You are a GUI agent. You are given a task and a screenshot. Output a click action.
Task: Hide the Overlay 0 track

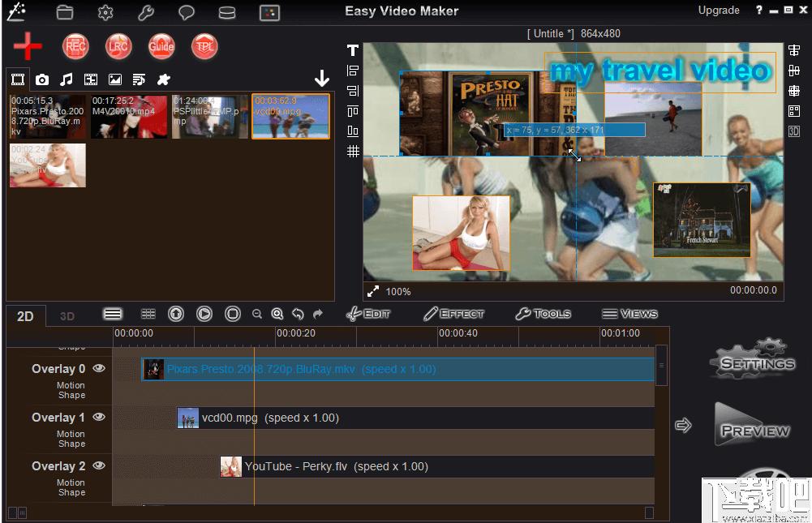click(x=99, y=368)
